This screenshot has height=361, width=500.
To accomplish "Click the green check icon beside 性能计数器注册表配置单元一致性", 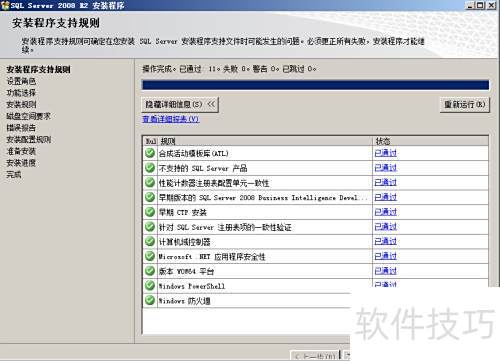I will click(x=150, y=182).
